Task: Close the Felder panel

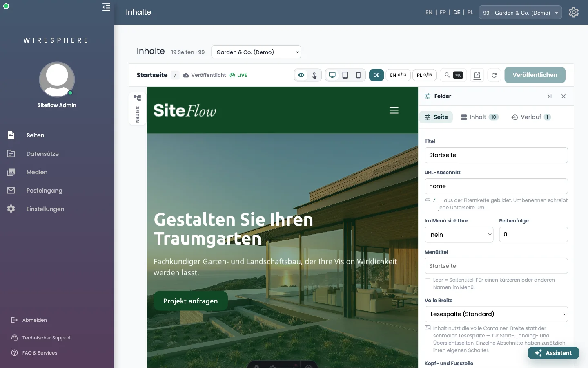Action: pyautogui.click(x=563, y=96)
